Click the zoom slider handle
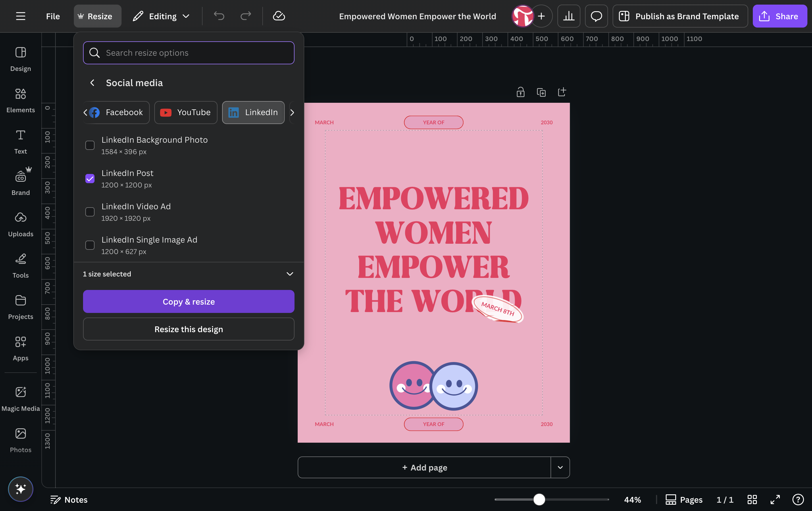This screenshot has height=511, width=812. tap(539, 500)
